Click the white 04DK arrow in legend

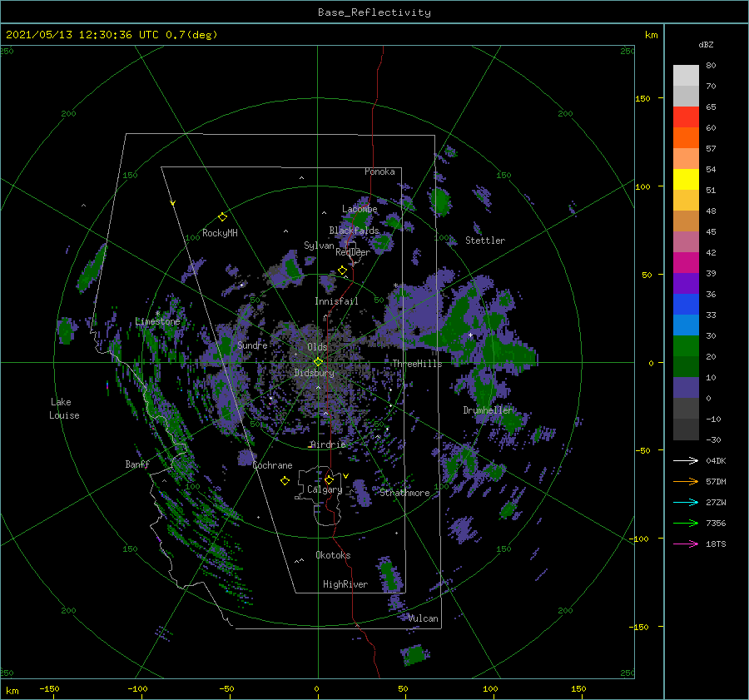click(x=686, y=460)
